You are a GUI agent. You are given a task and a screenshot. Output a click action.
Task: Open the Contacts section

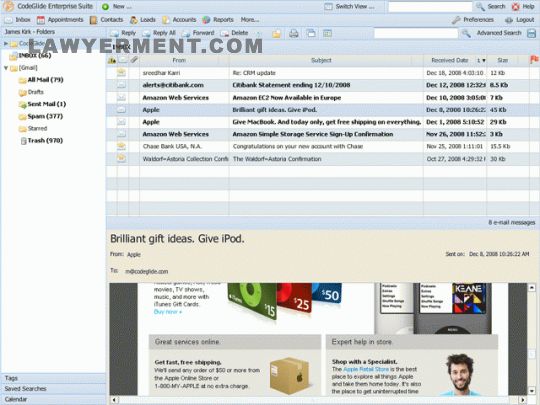(x=106, y=20)
